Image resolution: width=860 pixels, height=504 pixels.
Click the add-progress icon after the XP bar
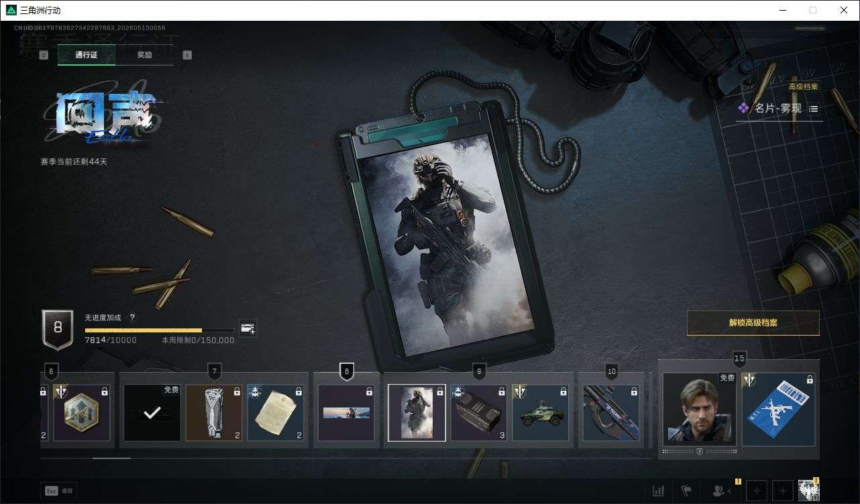pos(248,328)
